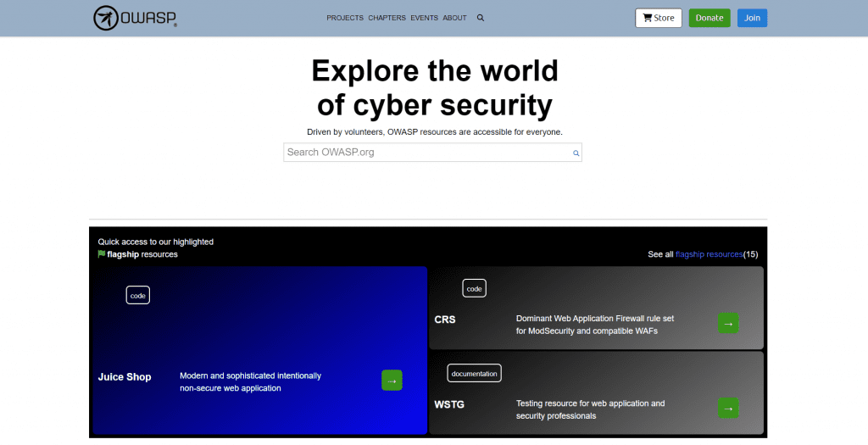Screen dimensions: 868x445
Task: Click 'Quick access to our highlighted' text
Action: click(156, 242)
